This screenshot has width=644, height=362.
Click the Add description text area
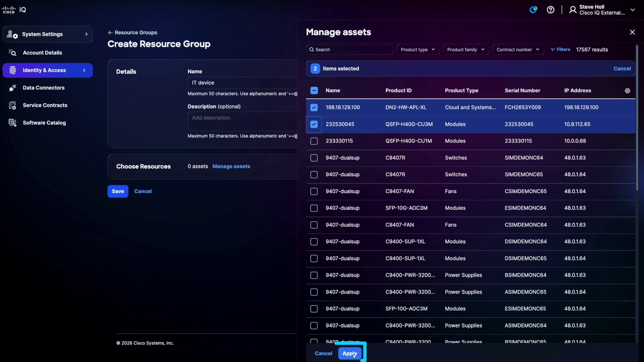[x=243, y=121]
